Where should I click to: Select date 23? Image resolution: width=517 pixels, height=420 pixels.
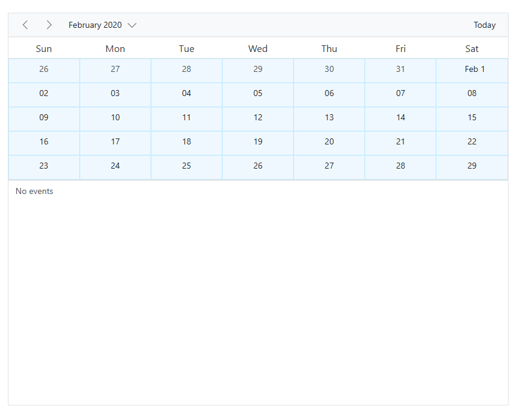point(44,167)
